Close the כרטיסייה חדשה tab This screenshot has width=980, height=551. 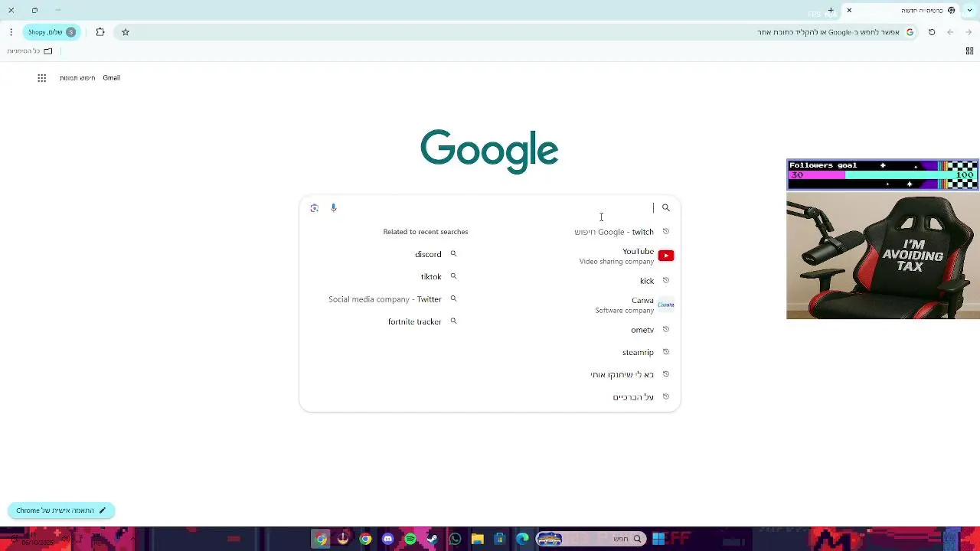click(x=849, y=11)
